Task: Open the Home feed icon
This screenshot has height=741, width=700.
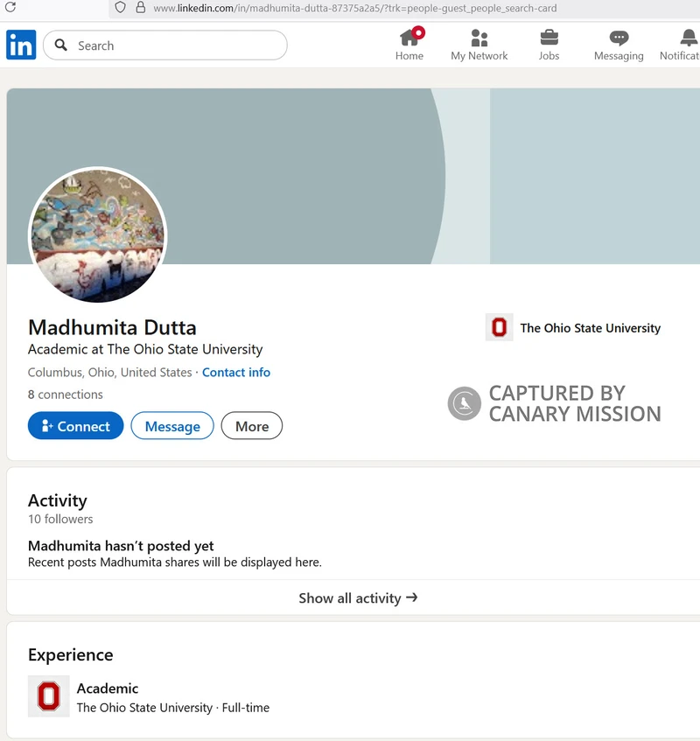Action: coord(409,38)
